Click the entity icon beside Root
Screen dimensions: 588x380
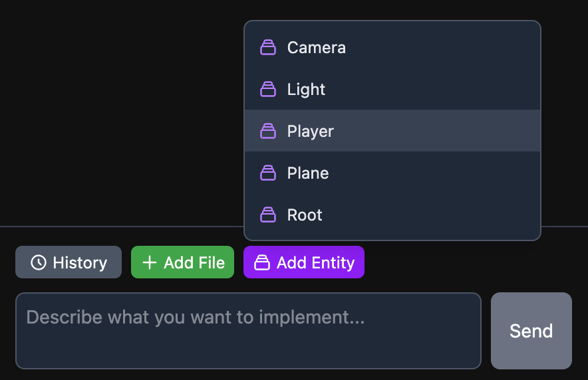point(267,215)
